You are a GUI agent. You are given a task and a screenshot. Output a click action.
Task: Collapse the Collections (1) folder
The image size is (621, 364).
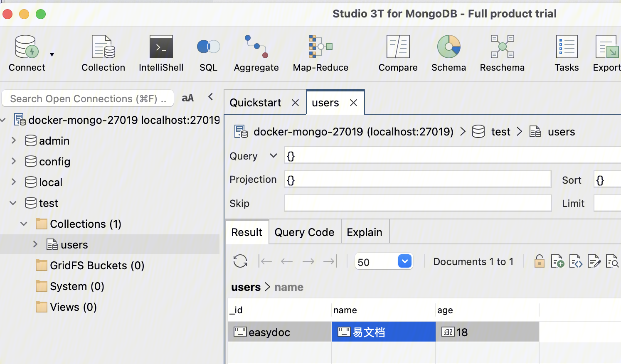[x=24, y=224]
